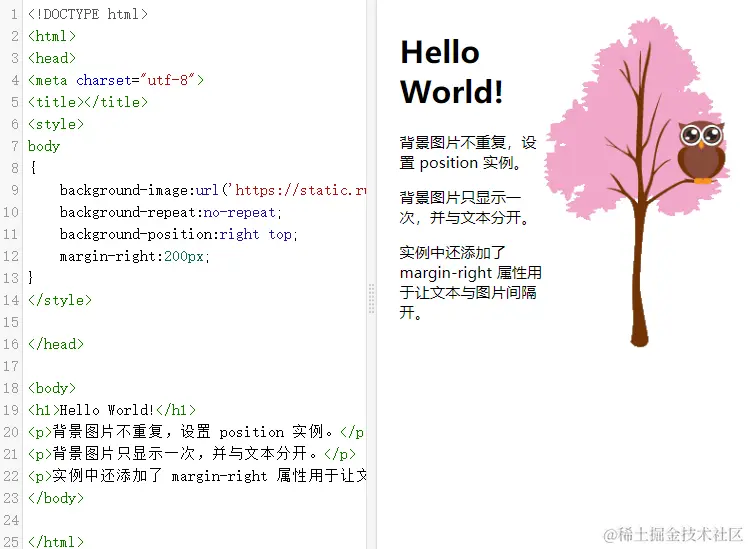Click the opening <head> tag on line 3
The width and height of the screenshot is (749, 549).
(52, 58)
